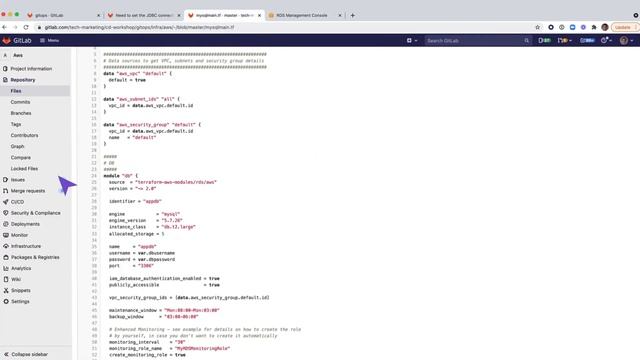Open the Zoom browser extension

point(573,27)
